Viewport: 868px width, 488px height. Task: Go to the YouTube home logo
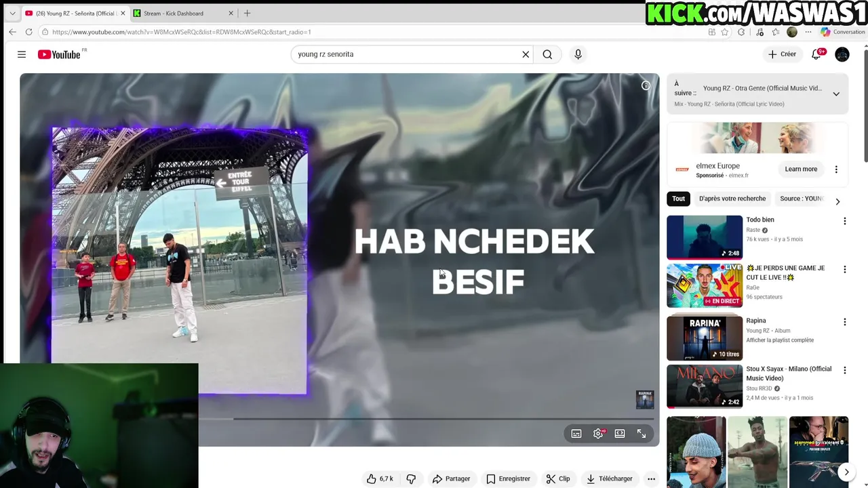(x=60, y=54)
